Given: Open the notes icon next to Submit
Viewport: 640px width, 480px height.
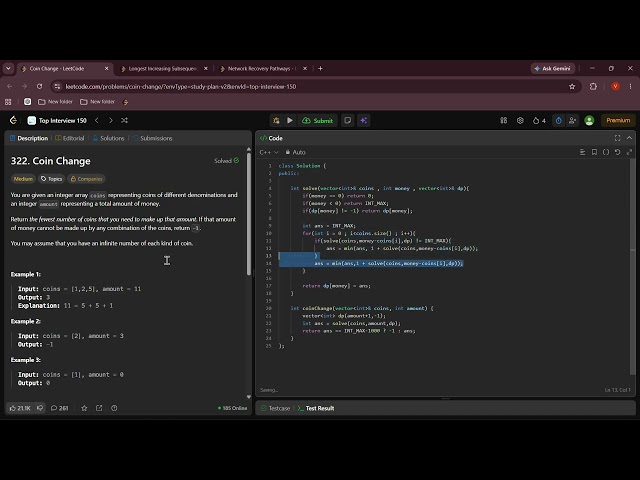Looking at the screenshot, I should tap(348, 120).
